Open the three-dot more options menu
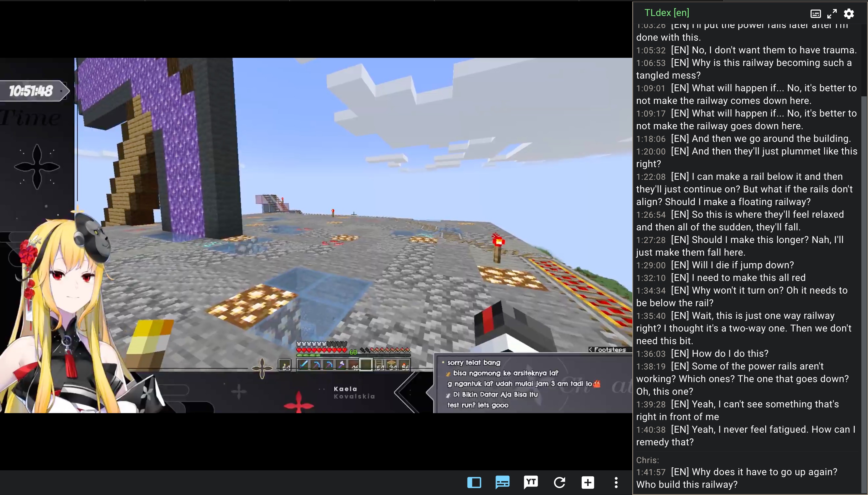The height and width of the screenshot is (495, 868). 616,482
